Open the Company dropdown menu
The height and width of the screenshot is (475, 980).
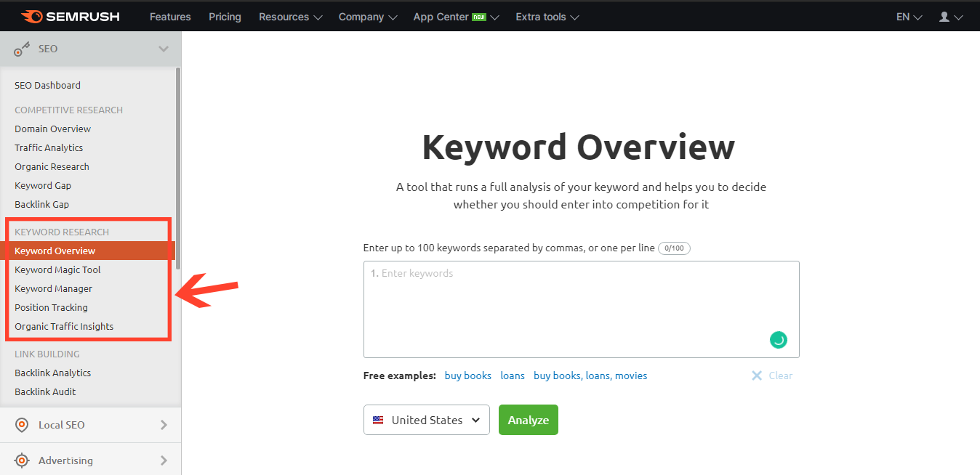[367, 17]
